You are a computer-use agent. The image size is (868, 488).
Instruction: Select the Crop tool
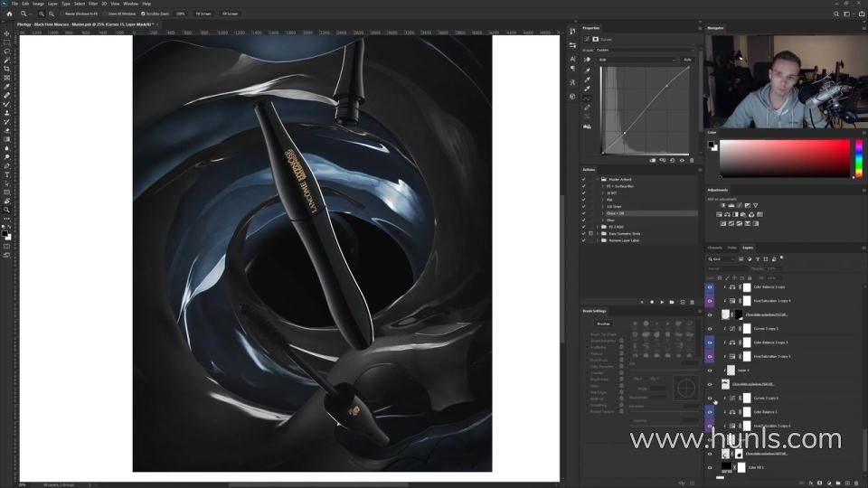click(6, 70)
